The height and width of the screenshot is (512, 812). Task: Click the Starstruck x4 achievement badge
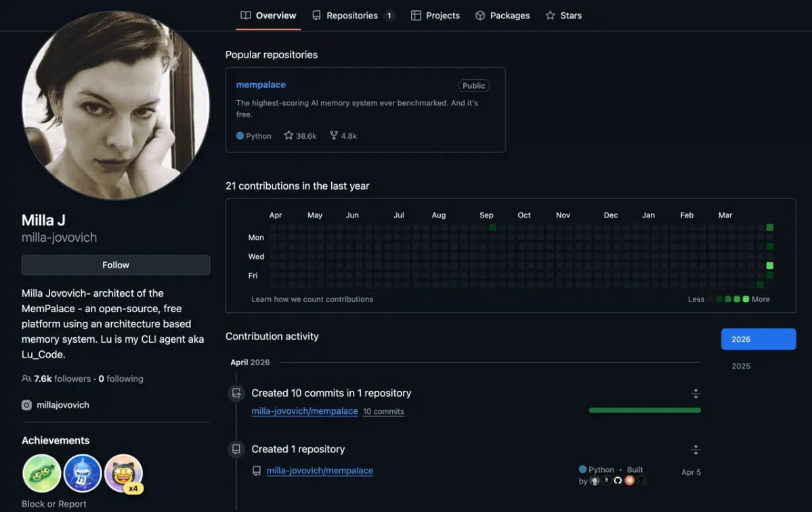pyautogui.click(x=123, y=473)
